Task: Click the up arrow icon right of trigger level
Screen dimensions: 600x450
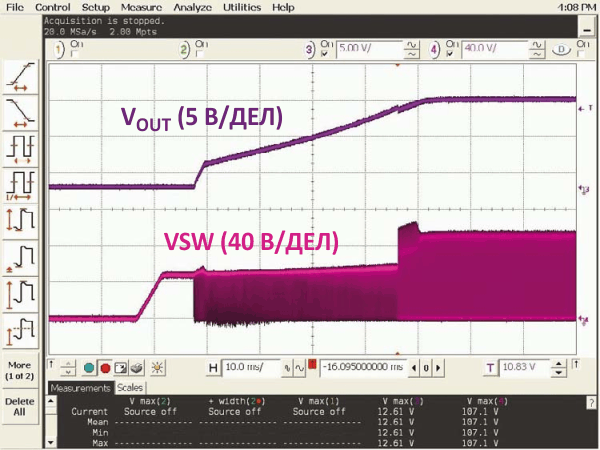Action: (576, 364)
